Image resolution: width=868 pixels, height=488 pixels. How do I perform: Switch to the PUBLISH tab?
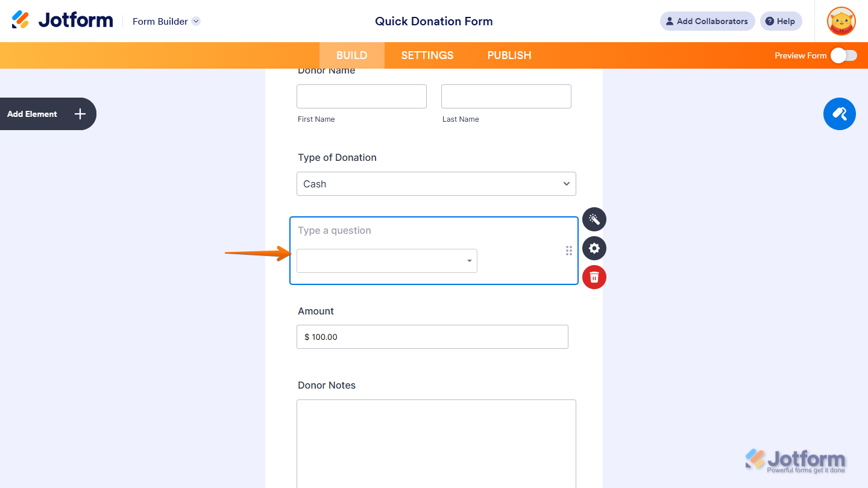[x=509, y=55]
